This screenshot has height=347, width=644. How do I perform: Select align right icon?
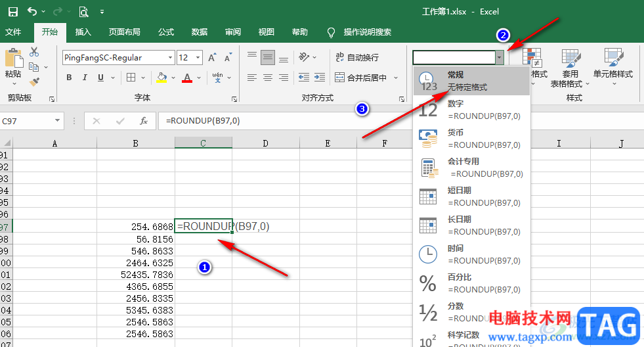pyautogui.click(x=284, y=78)
